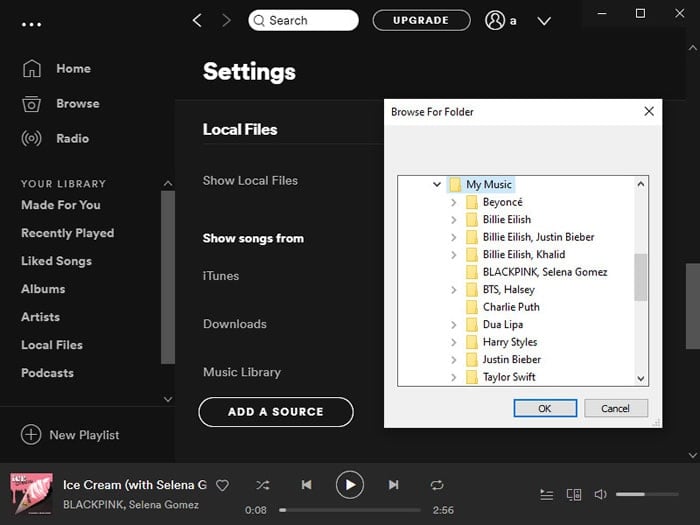
Task: Select the Justin Bieber folder
Action: point(512,359)
